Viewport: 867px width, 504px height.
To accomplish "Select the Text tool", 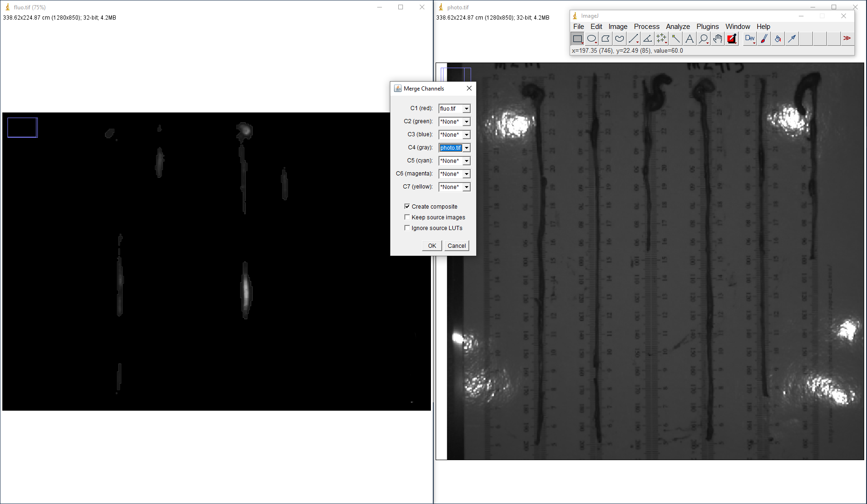I will (690, 39).
